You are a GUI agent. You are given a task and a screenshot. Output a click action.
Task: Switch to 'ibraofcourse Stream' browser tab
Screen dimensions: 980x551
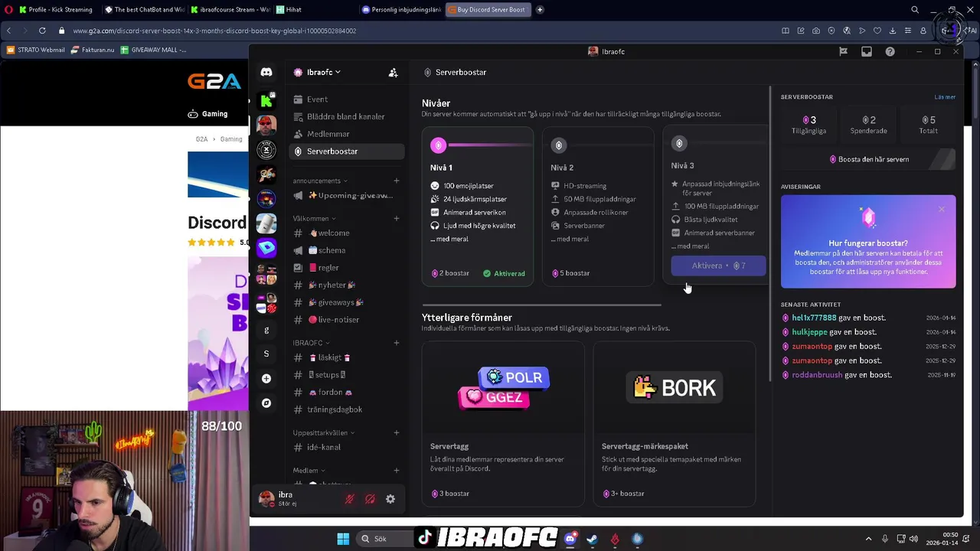click(x=230, y=10)
